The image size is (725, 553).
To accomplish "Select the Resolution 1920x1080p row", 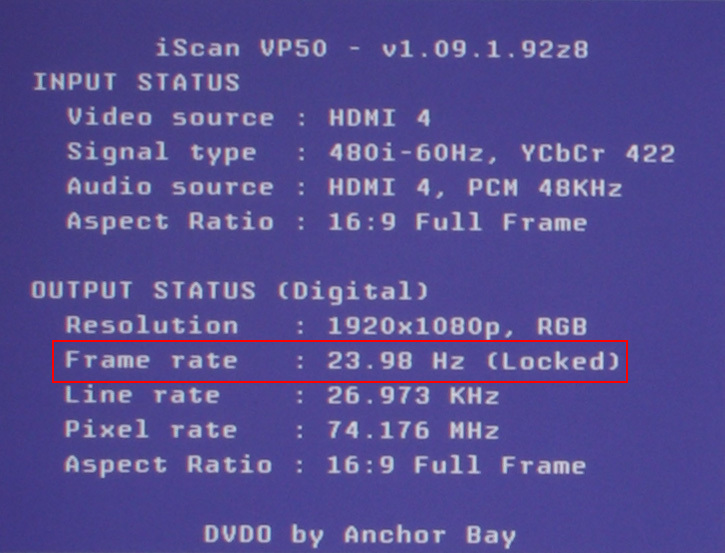I will tap(326, 326).
